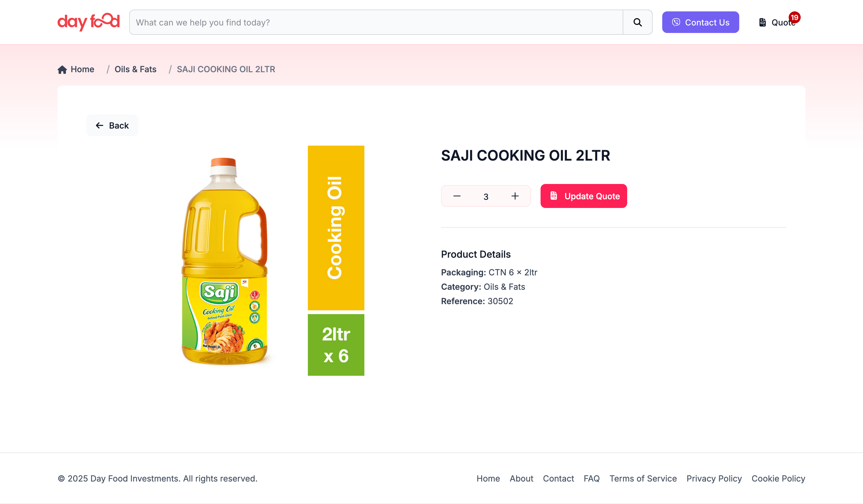Click the home icon in breadcrumb
This screenshot has height=504, width=863.
click(x=62, y=70)
